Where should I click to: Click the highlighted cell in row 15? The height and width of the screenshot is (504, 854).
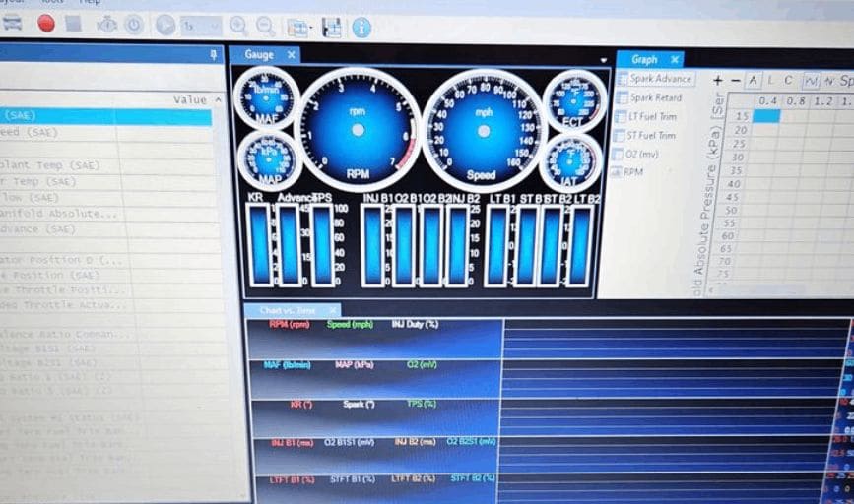[x=766, y=116]
